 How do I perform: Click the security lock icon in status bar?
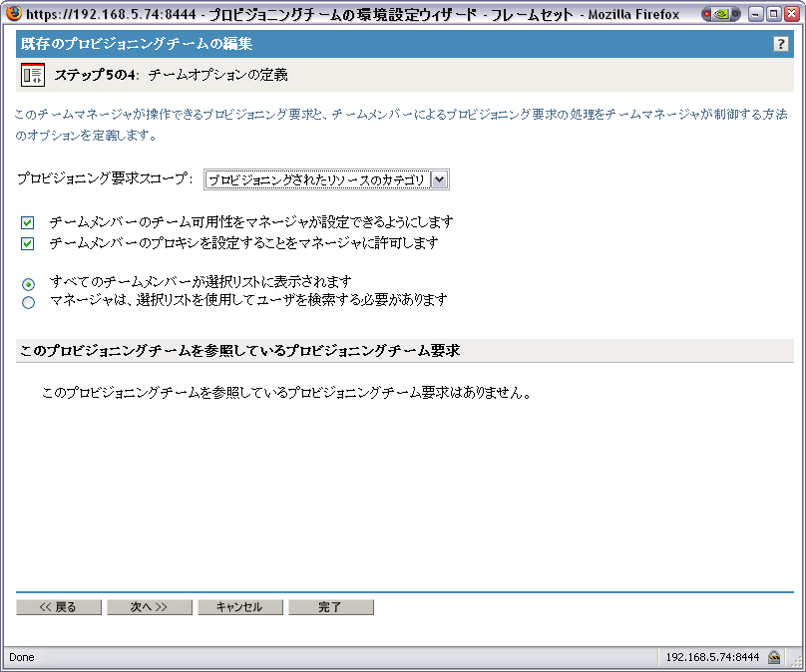(x=774, y=657)
